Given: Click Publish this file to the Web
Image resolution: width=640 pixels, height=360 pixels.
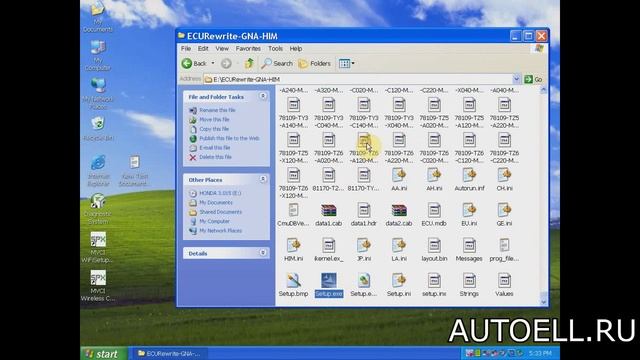Looking at the screenshot, I should coord(229,138).
